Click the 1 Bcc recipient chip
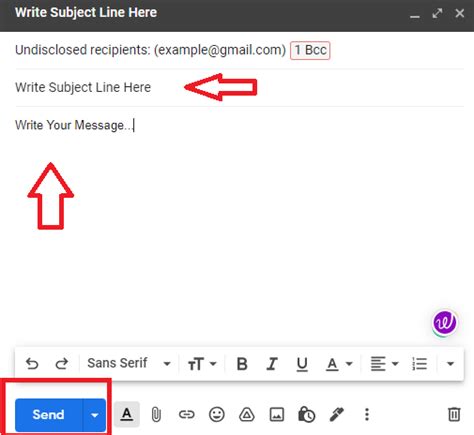The width and height of the screenshot is (474, 435). (x=310, y=50)
